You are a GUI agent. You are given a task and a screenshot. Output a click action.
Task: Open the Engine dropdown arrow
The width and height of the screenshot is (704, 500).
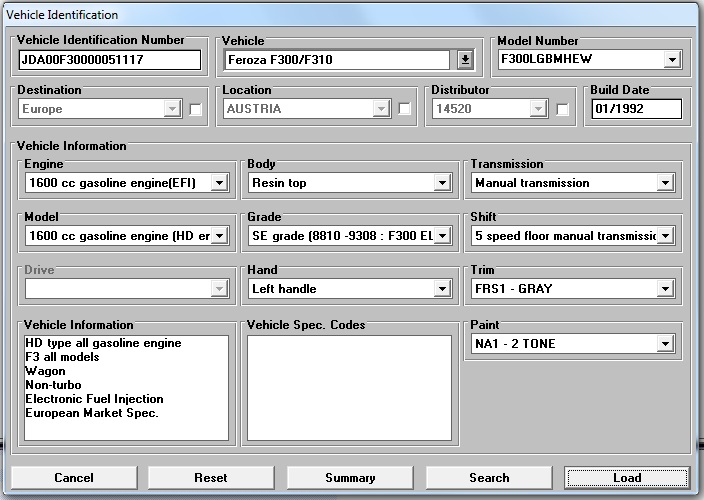tap(220, 183)
